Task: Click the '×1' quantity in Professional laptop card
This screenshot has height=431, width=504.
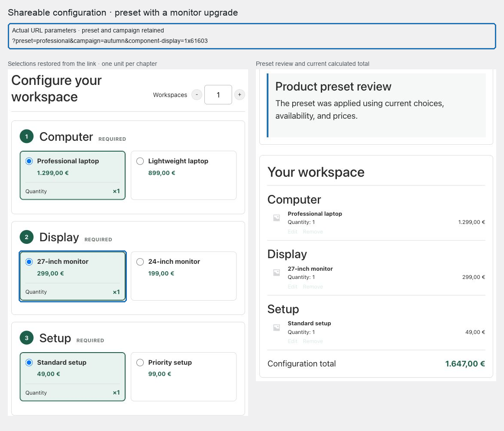Action: click(116, 191)
